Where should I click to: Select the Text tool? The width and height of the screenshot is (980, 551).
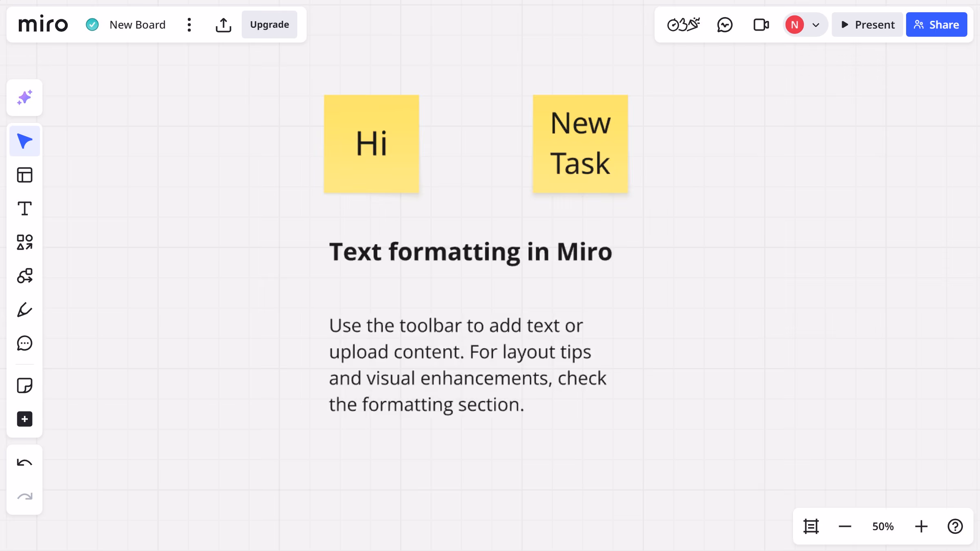(24, 209)
